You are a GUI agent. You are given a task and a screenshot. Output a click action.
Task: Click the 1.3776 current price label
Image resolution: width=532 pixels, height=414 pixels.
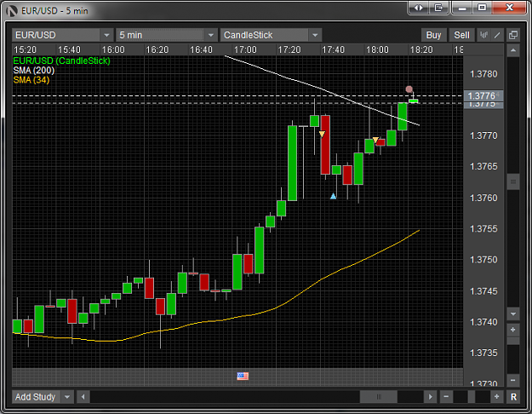(483, 95)
